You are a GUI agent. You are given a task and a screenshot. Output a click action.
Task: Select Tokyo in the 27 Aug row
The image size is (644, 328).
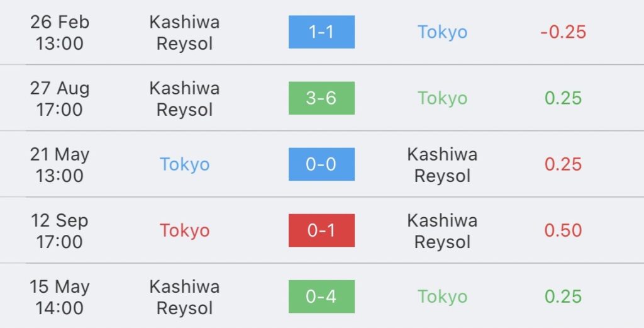point(442,98)
